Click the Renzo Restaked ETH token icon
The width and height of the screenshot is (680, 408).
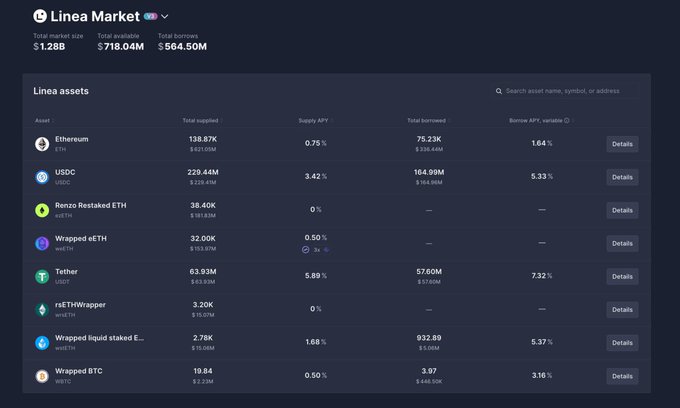pyautogui.click(x=42, y=210)
